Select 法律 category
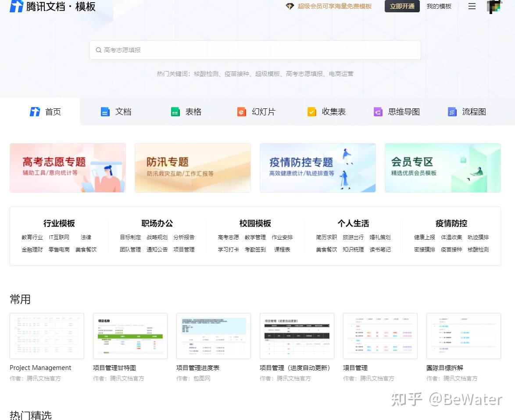Screen dimensions: 515x420 [86, 237]
